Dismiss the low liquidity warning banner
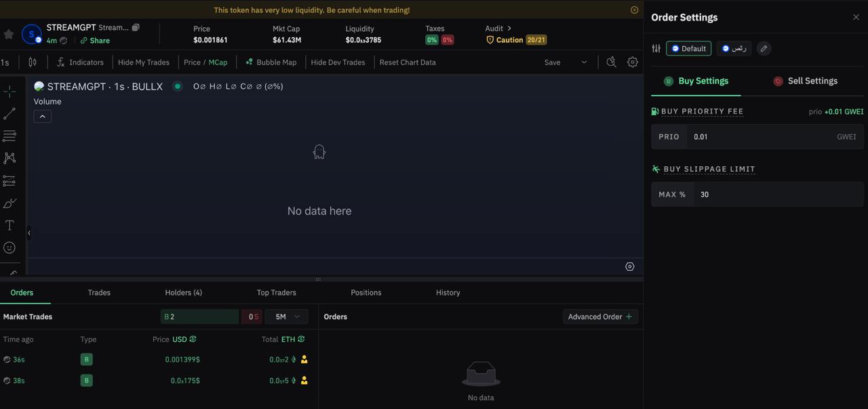The height and width of the screenshot is (409, 868). (x=634, y=10)
